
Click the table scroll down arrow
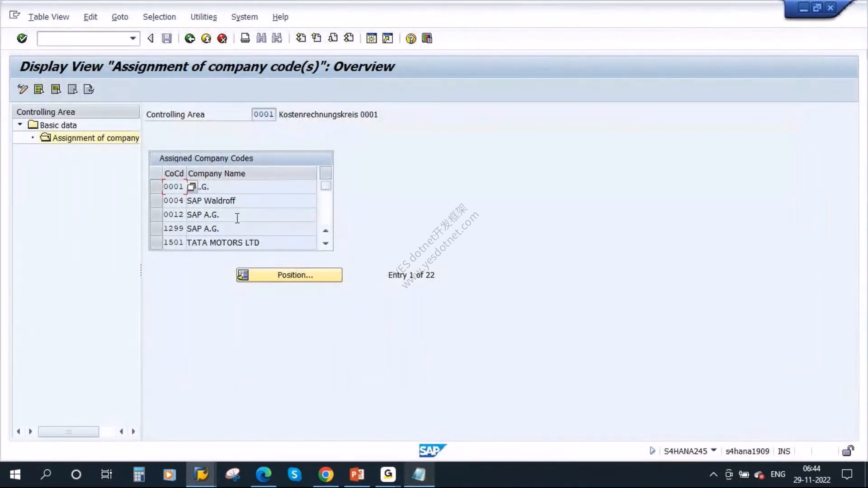[325, 243]
